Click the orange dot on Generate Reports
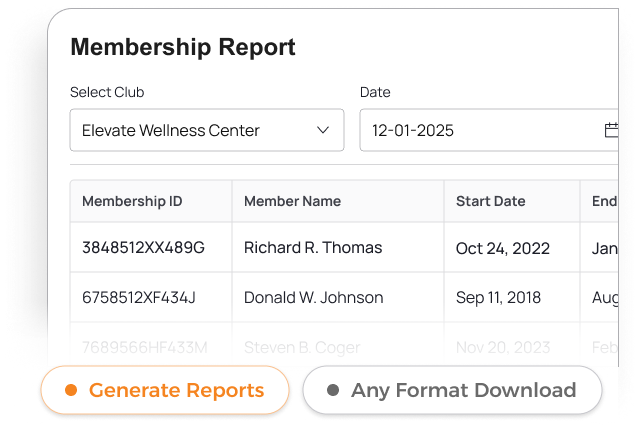Image resolution: width=640 pixels, height=427 pixels. click(x=71, y=390)
